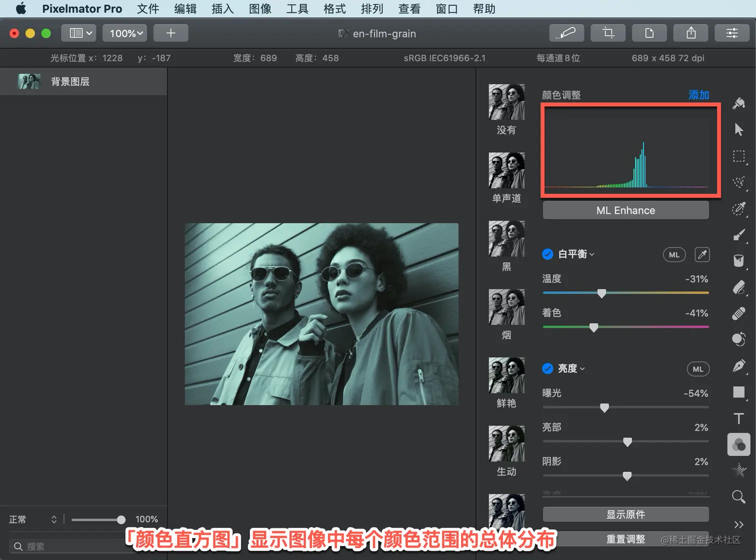Viewport: 756px width, 560px height.
Task: Click the 亮部 slider handle
Action: point(627,442)
